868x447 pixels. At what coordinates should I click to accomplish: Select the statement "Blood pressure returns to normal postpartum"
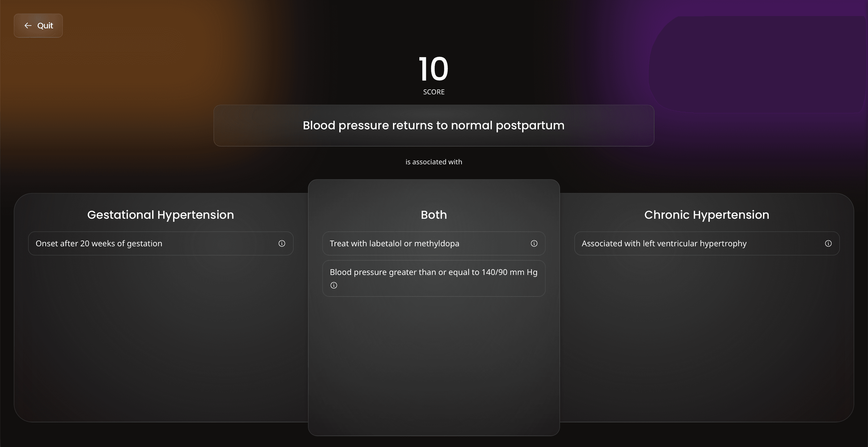tap(433, 125)
